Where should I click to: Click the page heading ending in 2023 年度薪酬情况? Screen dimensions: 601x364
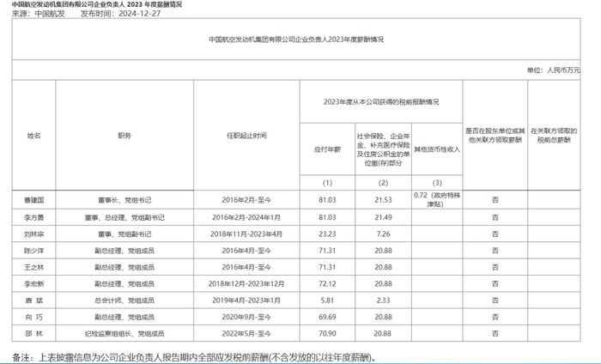[x=97, y=4]
